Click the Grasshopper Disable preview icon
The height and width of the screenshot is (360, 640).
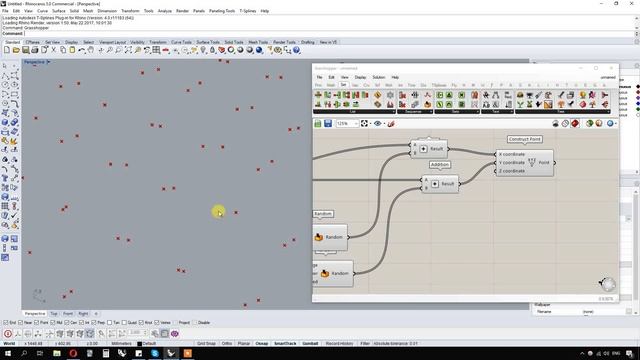pyautogui.click(x=556, y=123)
